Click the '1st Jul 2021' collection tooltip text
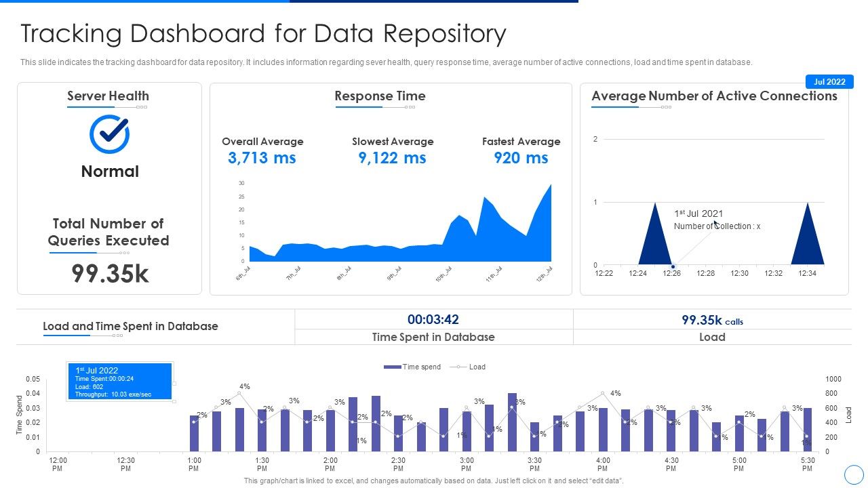 point(698,213)
